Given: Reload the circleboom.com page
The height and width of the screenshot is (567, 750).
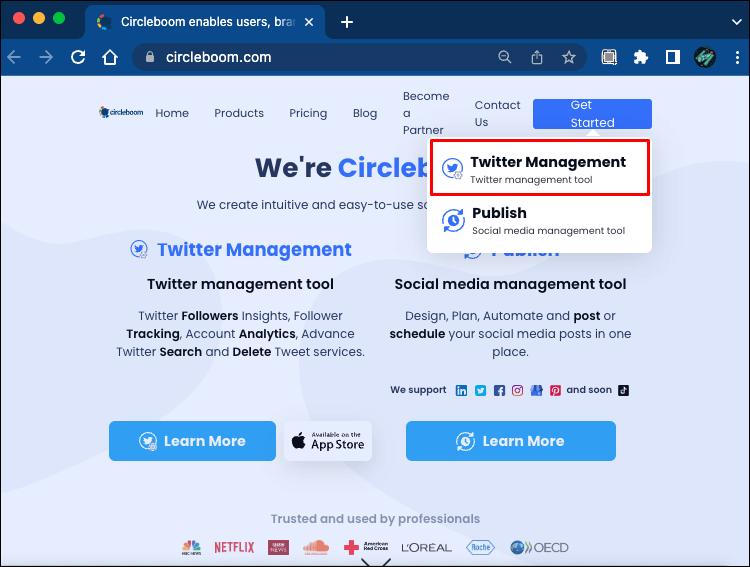Looking at the screenshot, I should click(78, 57).
